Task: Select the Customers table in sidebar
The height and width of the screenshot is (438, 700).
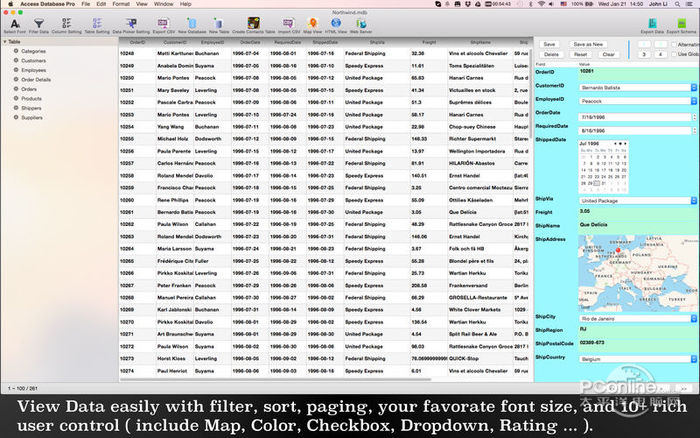Action: (33, 59)
